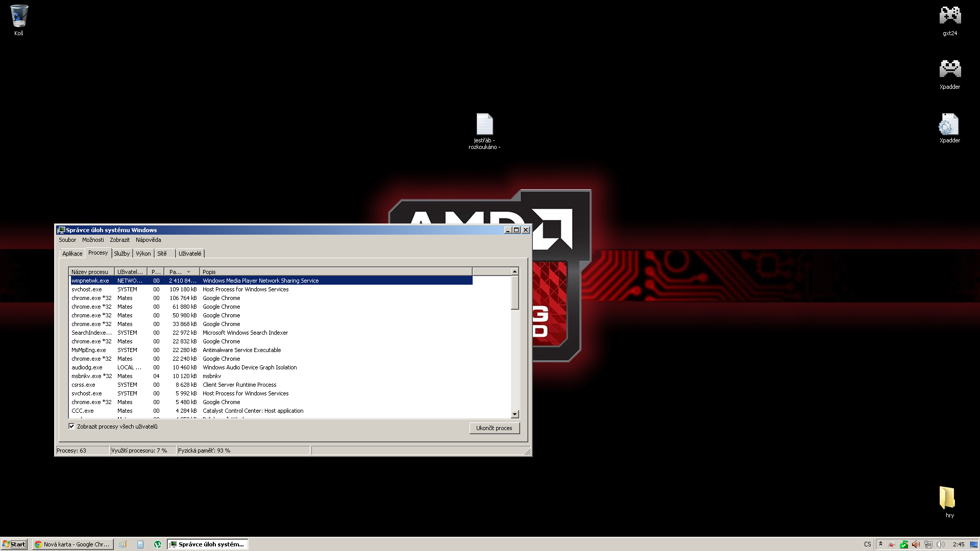Click the CS language indicator
Image resolution: width=980 pixels, height=551 pixels.
point(868,544)
